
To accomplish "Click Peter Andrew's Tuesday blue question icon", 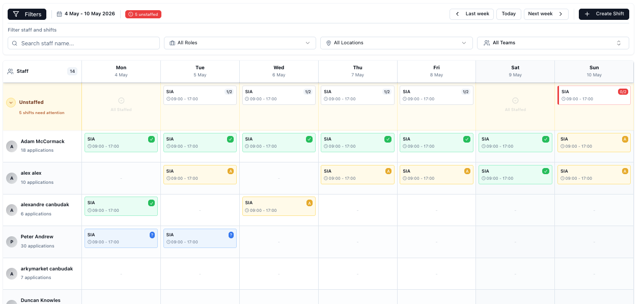I will tap(231, 235).
